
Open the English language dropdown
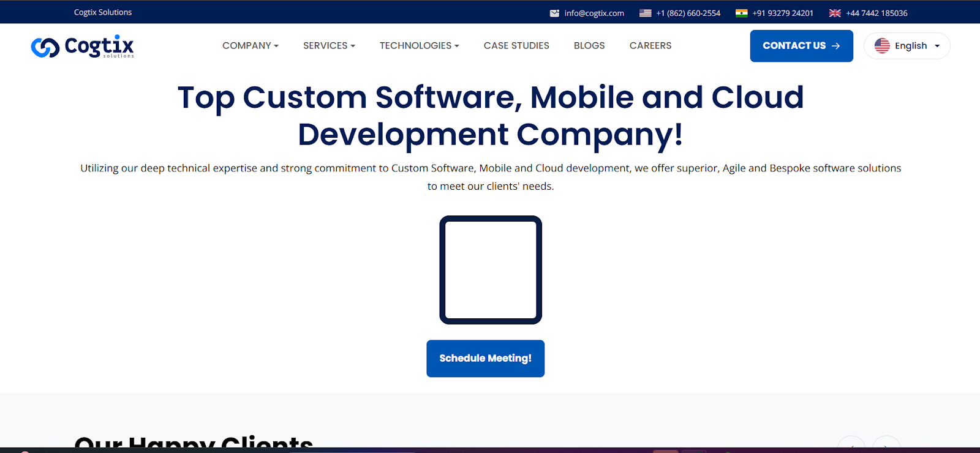[x=907, y=46]
